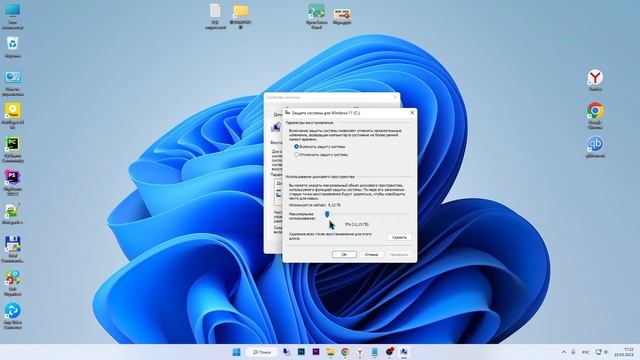Viewport: 640px width, 360px height.
Task: Launch PyCharm Community desktop icon
Action: pyautogui.click(x=13, y=150)
